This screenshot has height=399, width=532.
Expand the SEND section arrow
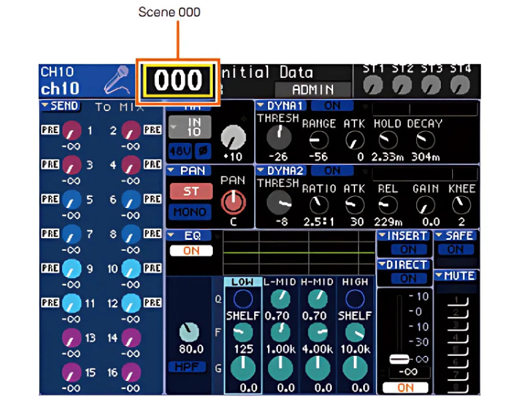coord(45,106)
